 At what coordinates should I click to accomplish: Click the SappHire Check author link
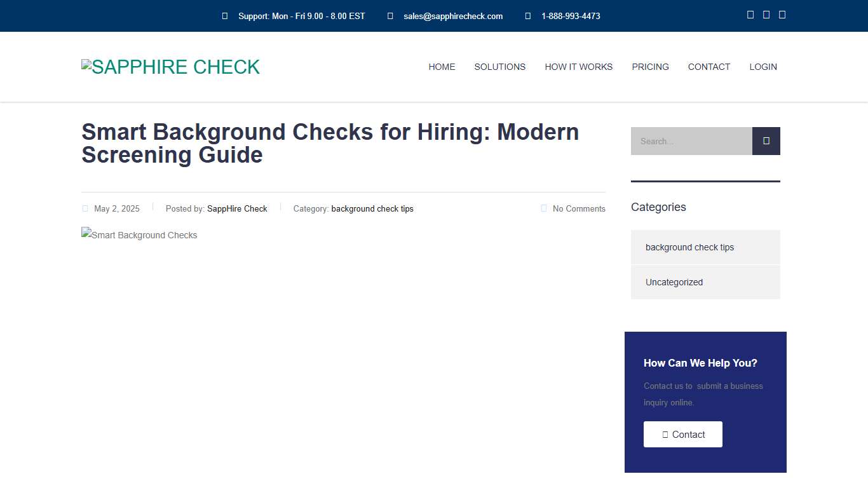click(x=237, y=208)
